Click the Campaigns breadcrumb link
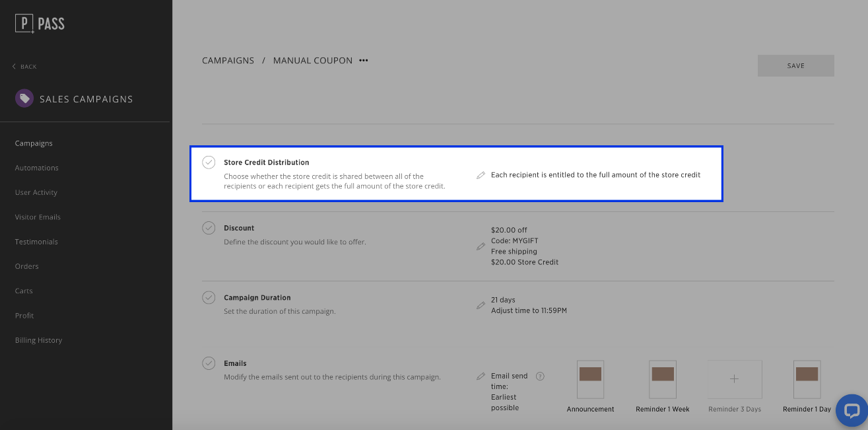 click(x=228, y=60)
